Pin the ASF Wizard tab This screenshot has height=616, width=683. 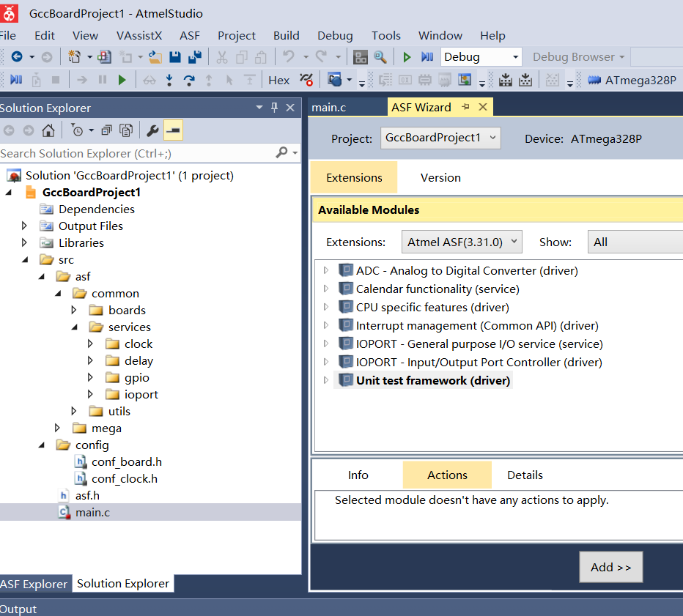point(465,107)
